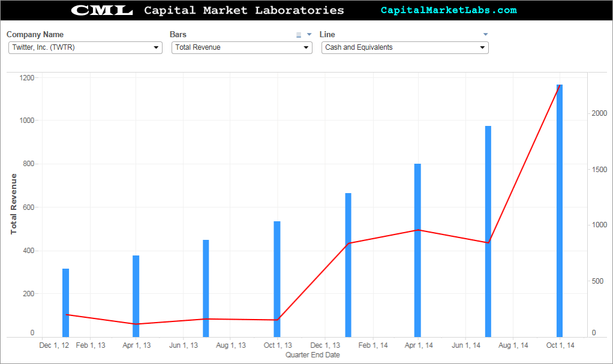
Task: Select the Jun 2014 quarter revenue bar
Action: pyautogui.click(x=488, y=231)
